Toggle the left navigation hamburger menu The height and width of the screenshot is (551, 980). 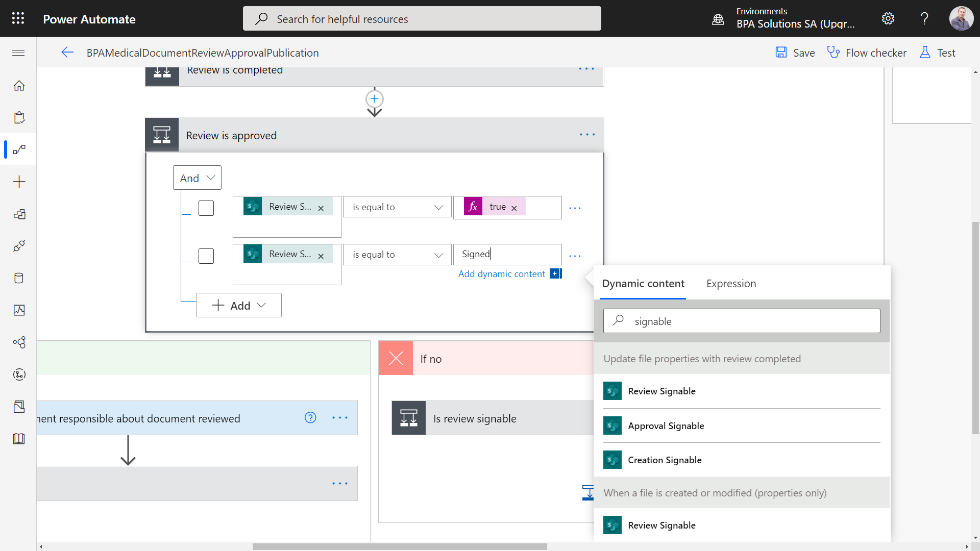pyautogui.click(x=18, y=53)
